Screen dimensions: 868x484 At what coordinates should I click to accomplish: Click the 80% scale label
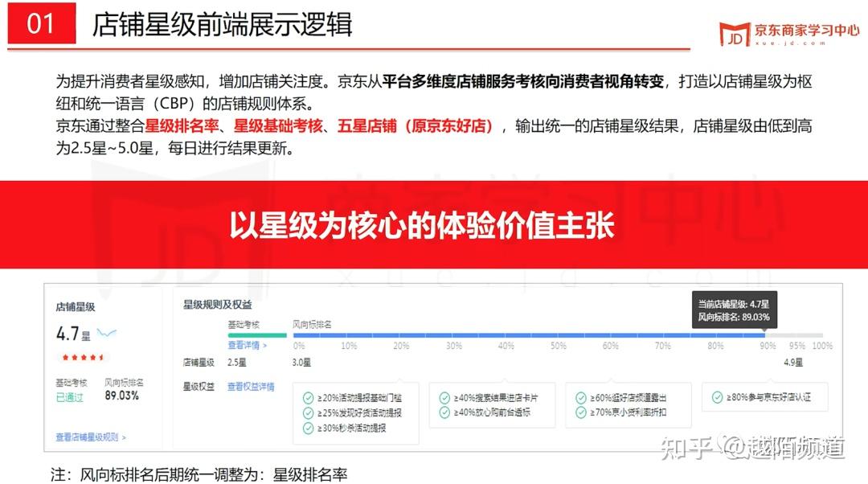(715, 346)
